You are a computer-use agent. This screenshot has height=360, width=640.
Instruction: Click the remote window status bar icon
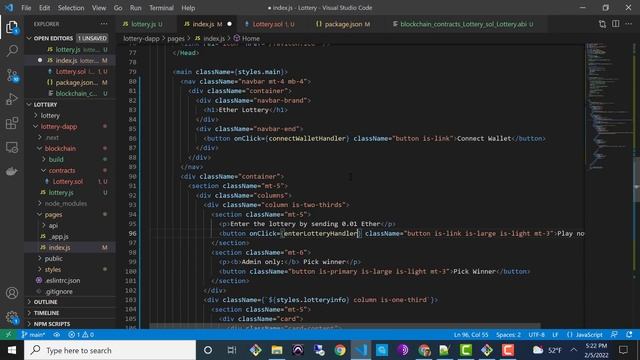8,335
